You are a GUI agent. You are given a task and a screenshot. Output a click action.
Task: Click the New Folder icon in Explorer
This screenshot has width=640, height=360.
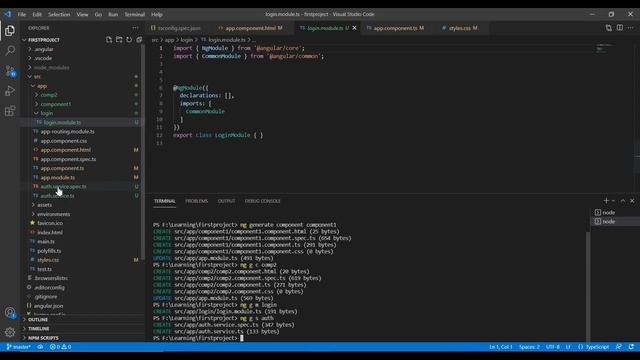click(119, 40)
